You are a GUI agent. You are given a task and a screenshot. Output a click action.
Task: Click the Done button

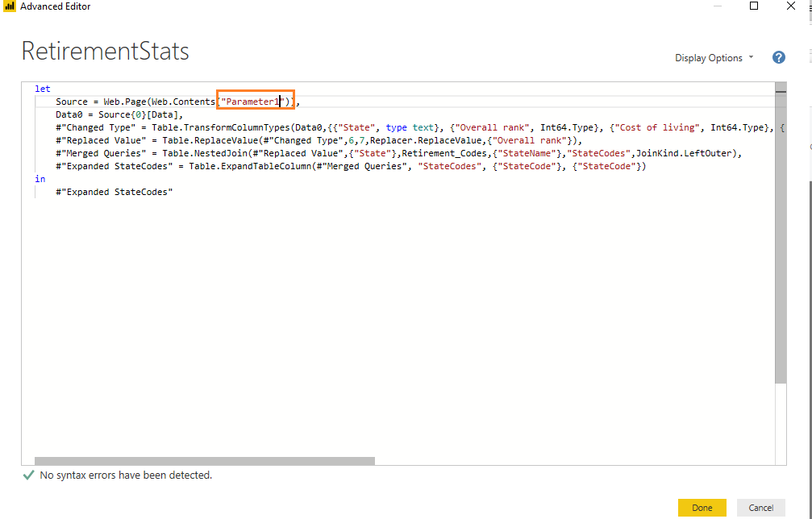pyautogui.click(x=702, y=508)
